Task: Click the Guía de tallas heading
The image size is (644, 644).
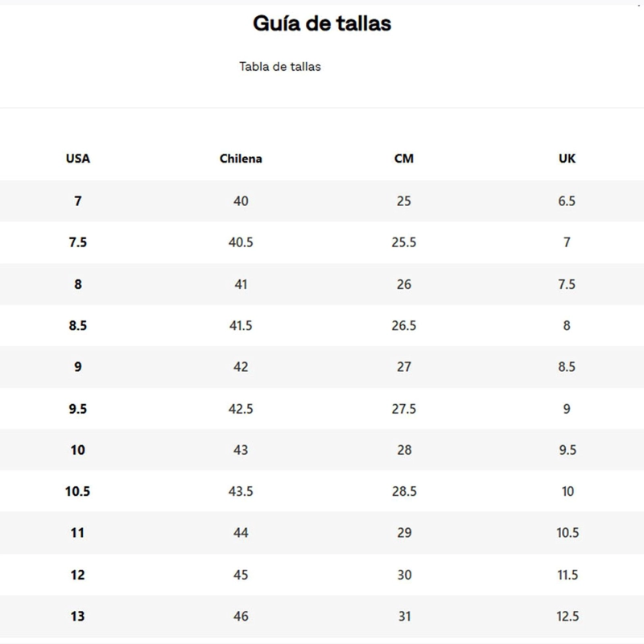Action: (x=322, y=23)
